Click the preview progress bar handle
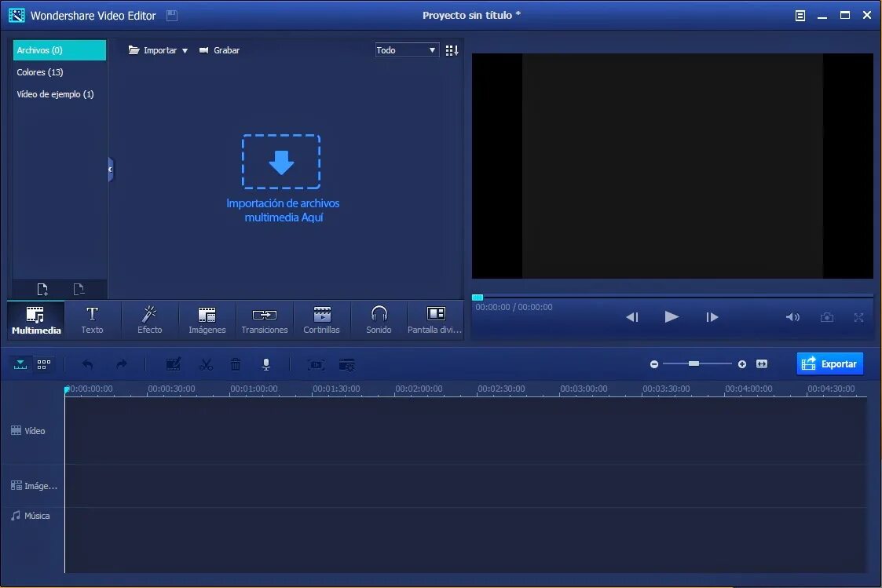 tap(478, 297)
